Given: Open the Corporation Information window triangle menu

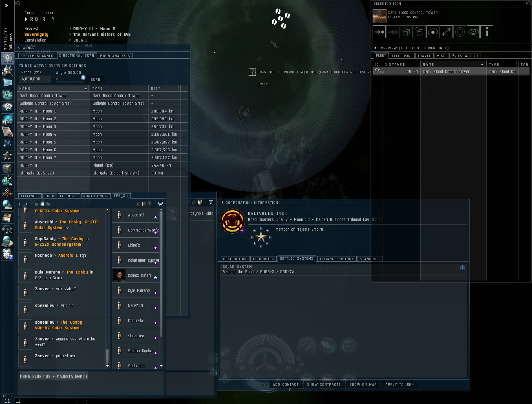Looking at the screenshot, I should click(x=223, y=203).
